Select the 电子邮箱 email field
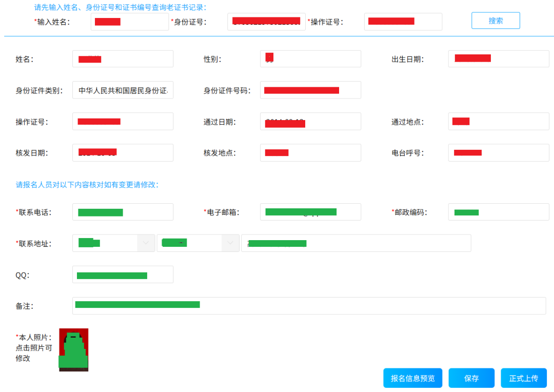Screen dimensions: 554x392 (x=310, y=211)
